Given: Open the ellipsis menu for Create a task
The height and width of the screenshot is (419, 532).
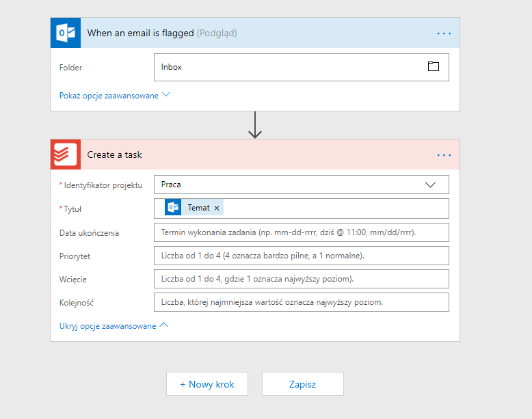Looking at the screenshot, I should 444,155.
